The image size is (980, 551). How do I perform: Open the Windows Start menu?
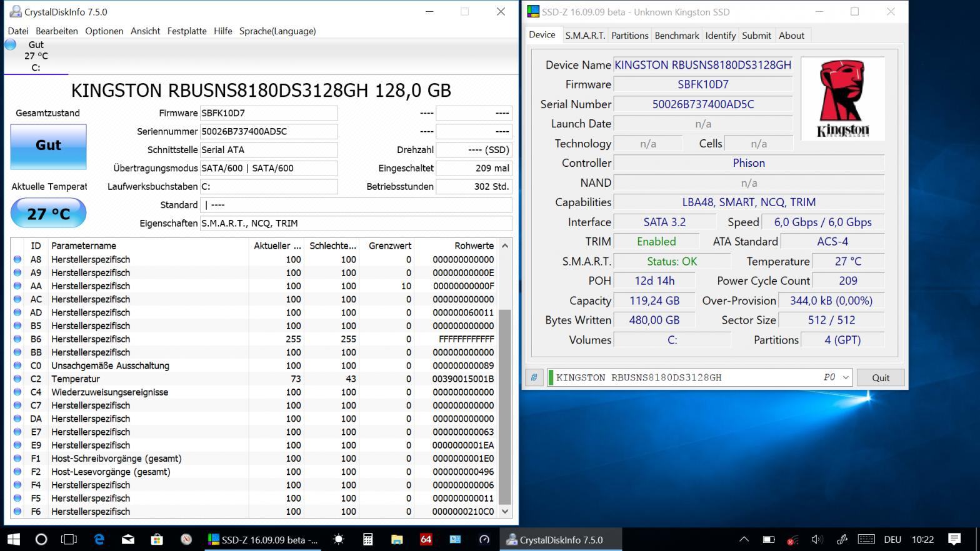pyautogui.click(x=13, y=539)
